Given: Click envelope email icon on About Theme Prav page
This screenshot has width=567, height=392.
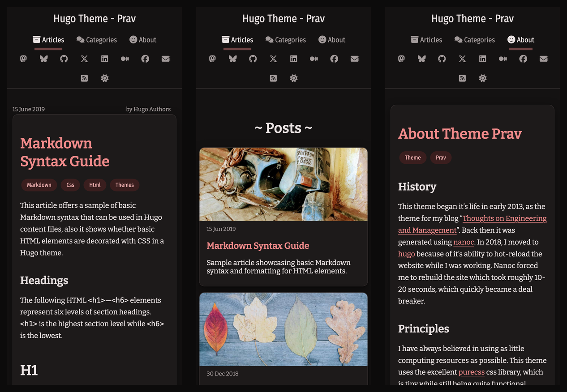Looking at the screenshot, I should pyautogui.click(x=544, y=59).
